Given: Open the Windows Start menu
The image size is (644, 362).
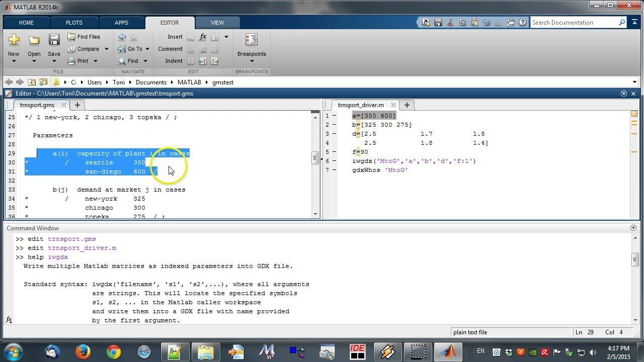Looking at the screenshot, I should tap(14, 351).
